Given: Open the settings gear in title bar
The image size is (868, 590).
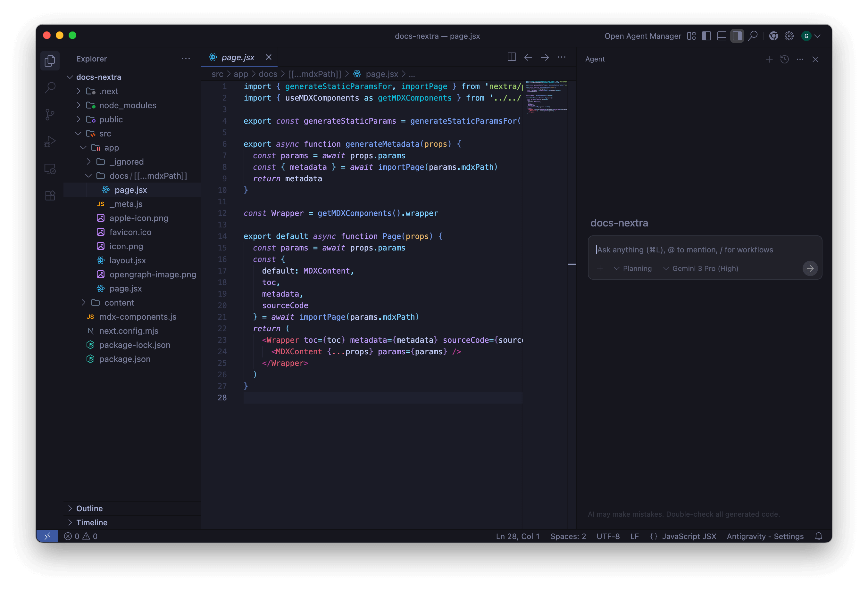Looking at the screenshot, I should 789,36.
